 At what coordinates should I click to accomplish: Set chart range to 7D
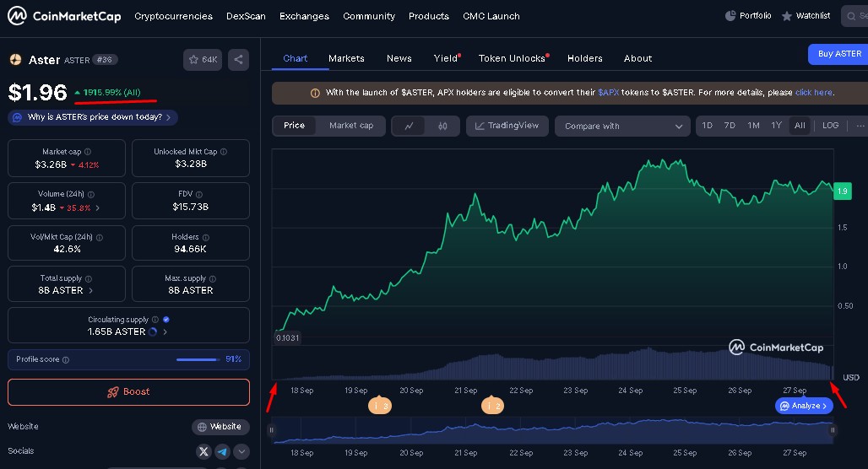[730, 126]
